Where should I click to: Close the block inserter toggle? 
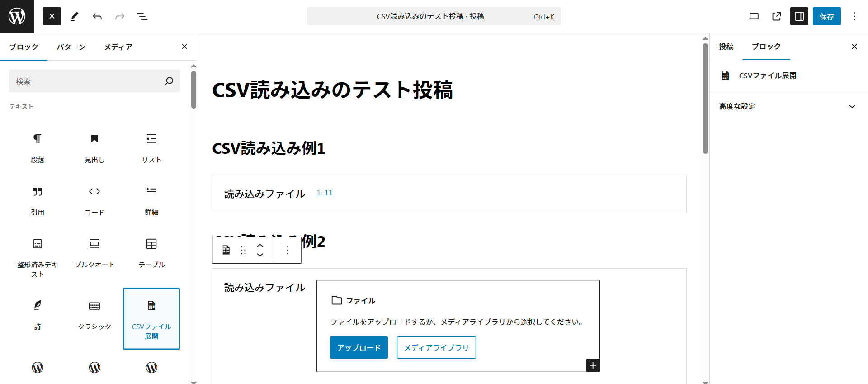(52, 16)
